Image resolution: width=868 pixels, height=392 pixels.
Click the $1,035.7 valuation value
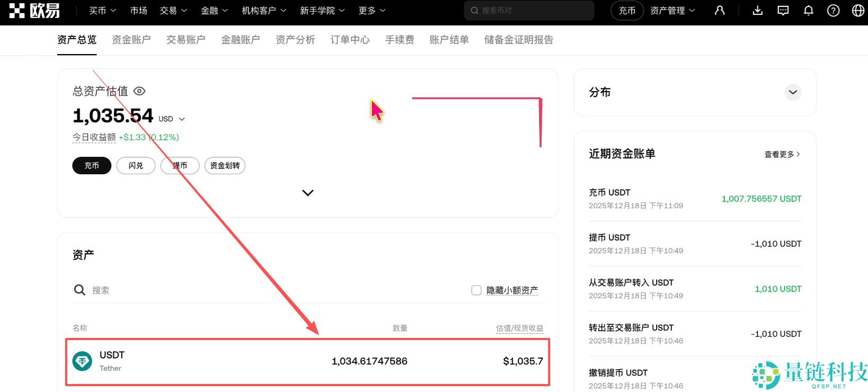[523, 361]
